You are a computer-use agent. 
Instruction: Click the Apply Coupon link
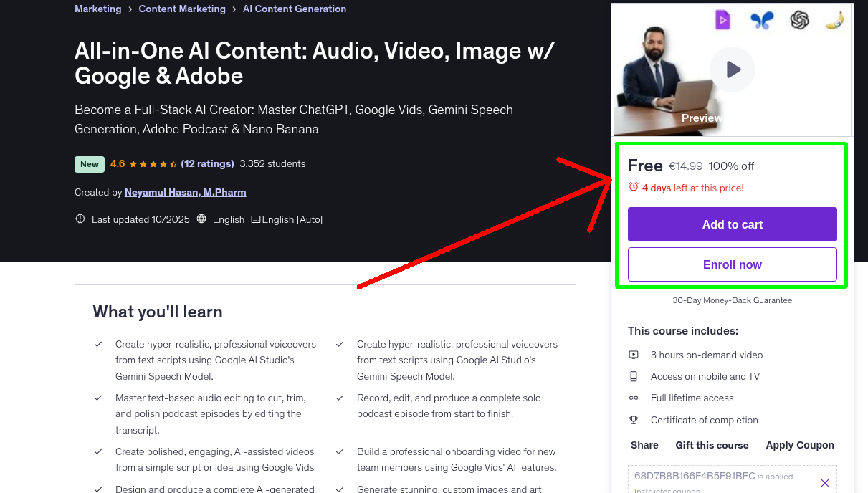800,445
